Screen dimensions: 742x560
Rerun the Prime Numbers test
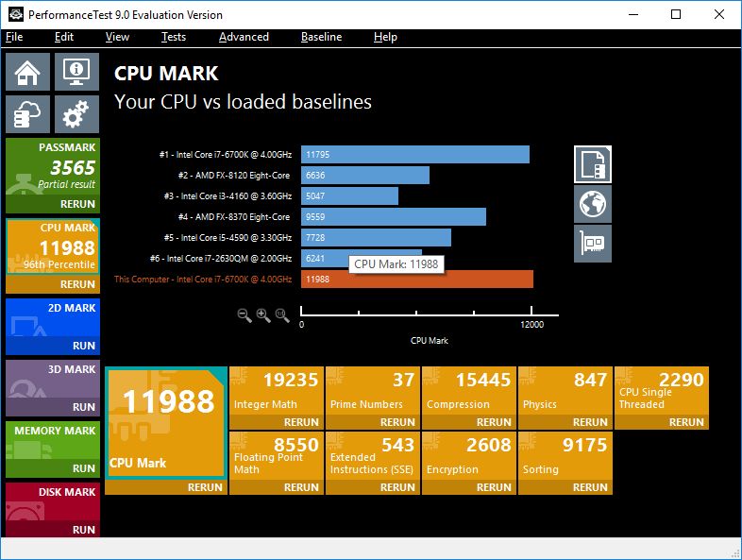pyautogui.click(x=373, y=422)
